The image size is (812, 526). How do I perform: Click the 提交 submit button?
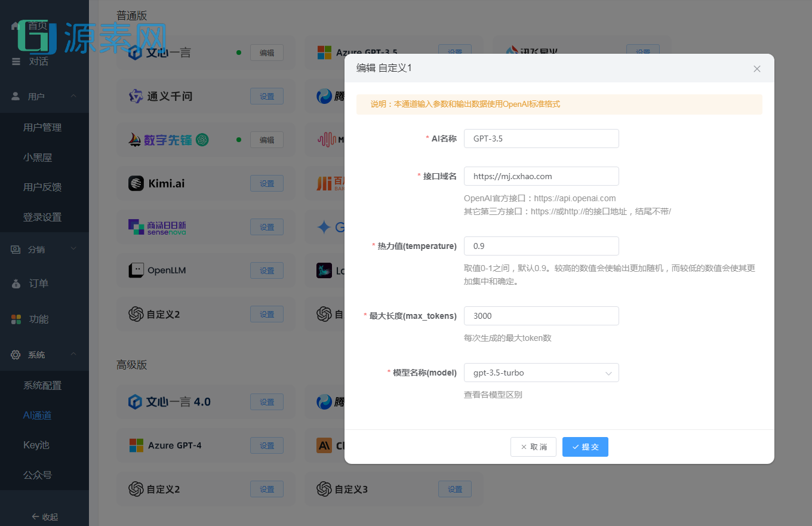coord(585,447)
